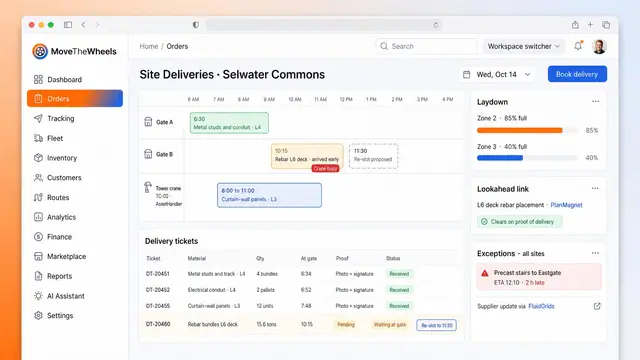The width and height of the screenshot is (640, 360).
Task: Click Electrical conduit · L4 material cell
Action: point(211,290)
